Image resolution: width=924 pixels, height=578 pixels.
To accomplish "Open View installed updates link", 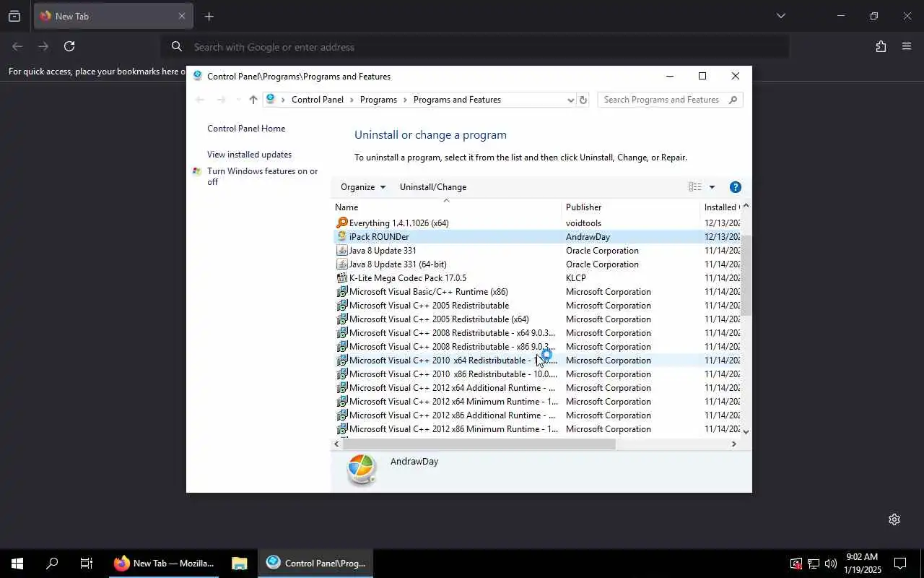I will coord(249,155).
